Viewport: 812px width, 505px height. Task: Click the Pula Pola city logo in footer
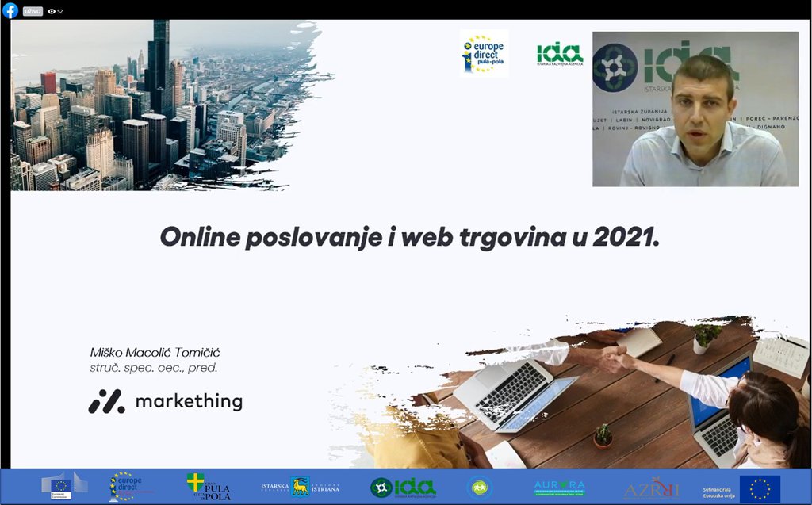tap(209, 487)
